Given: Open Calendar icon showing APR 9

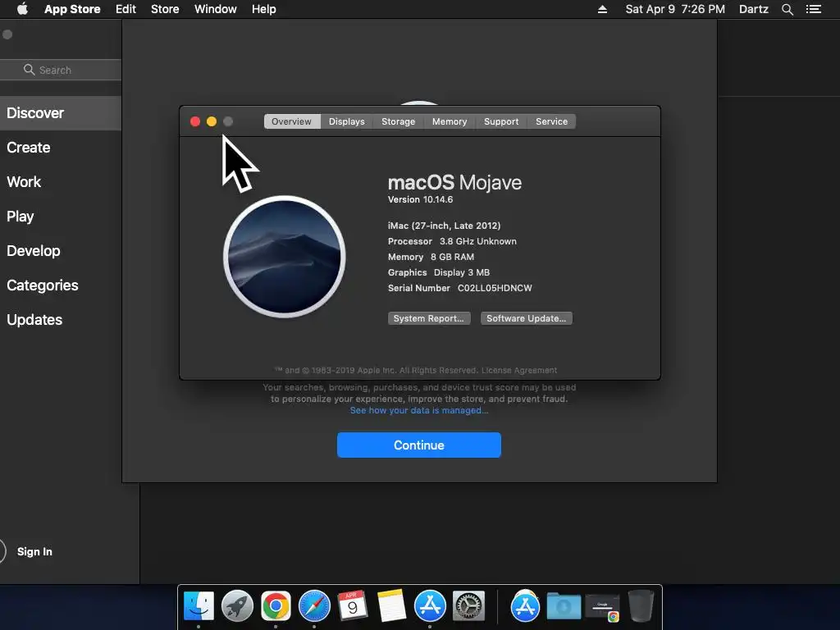Looking at the screenshot, I should (x=353, y=606).
